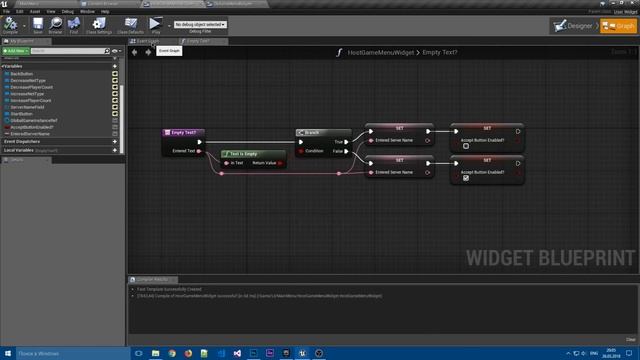The height and width of the screenshot is (360, 640).
Task: Open Windows Start menu
Action: [8, 353]
